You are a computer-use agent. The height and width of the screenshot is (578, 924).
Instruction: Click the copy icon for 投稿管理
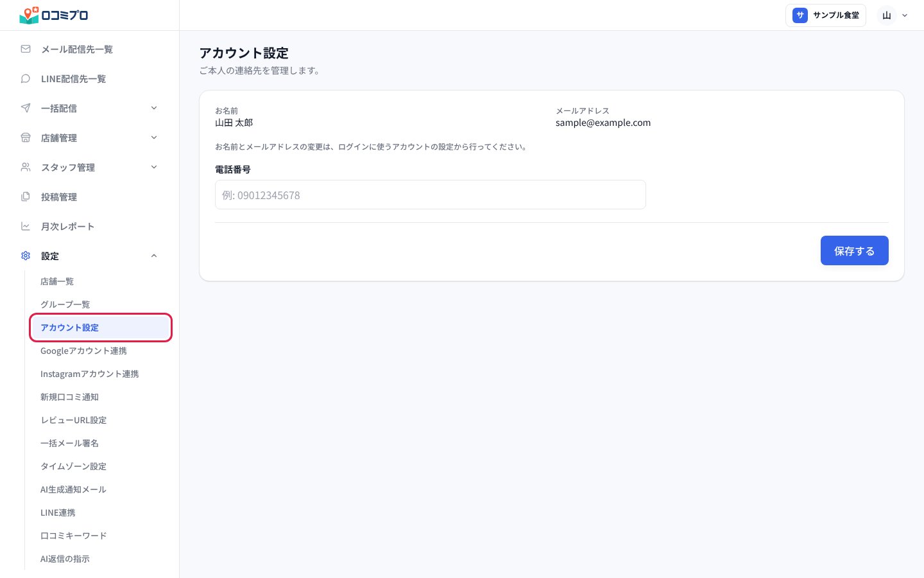coord(26,197)
